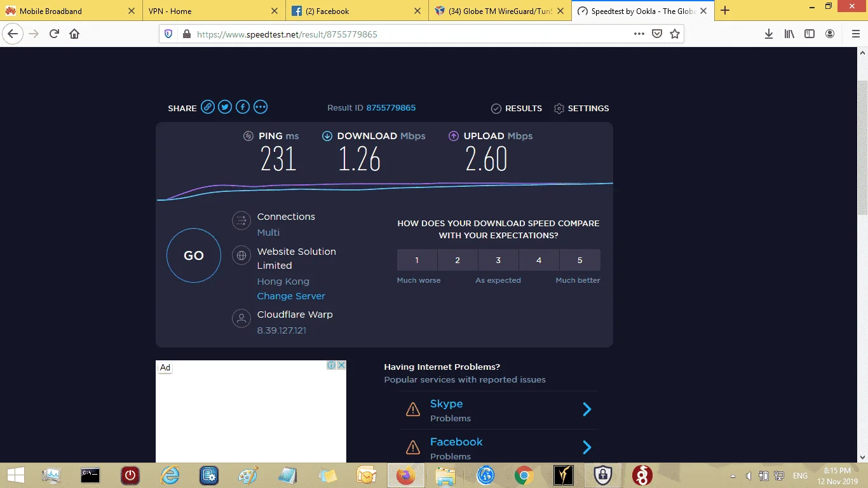Open the RESULTS history page
The height and width of the screenshot is (488, 868).
click(x=517, y=109)
